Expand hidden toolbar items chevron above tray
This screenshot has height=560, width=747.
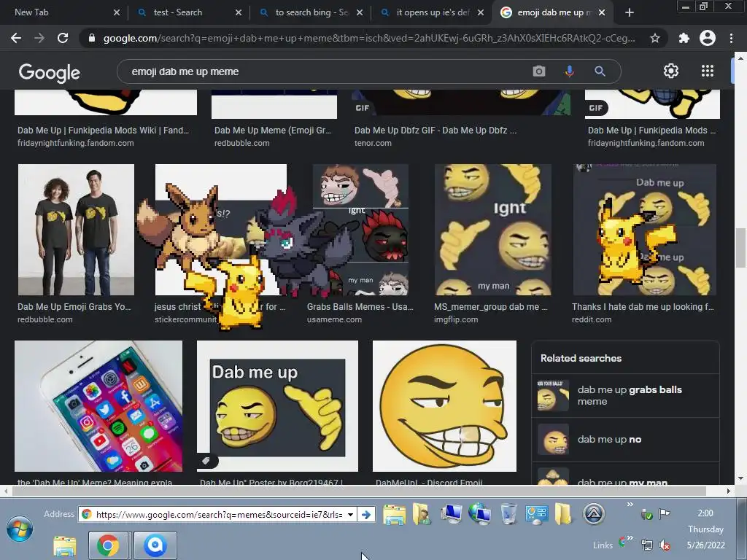pyautogui.click(x=630, y=505)
